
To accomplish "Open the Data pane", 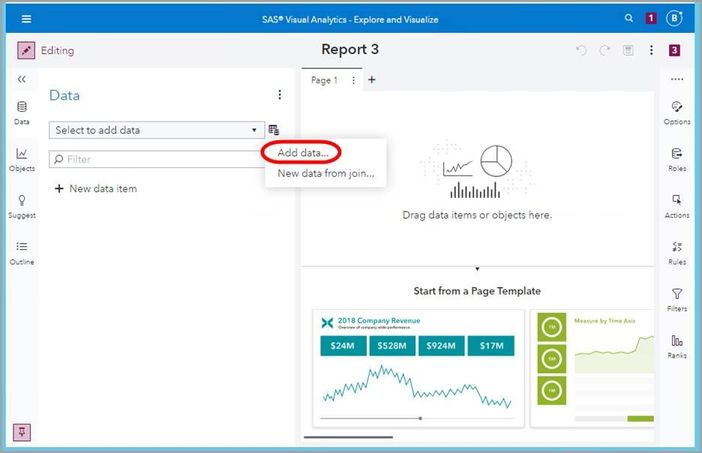I will pyautogui.click(x=21, y=113).
